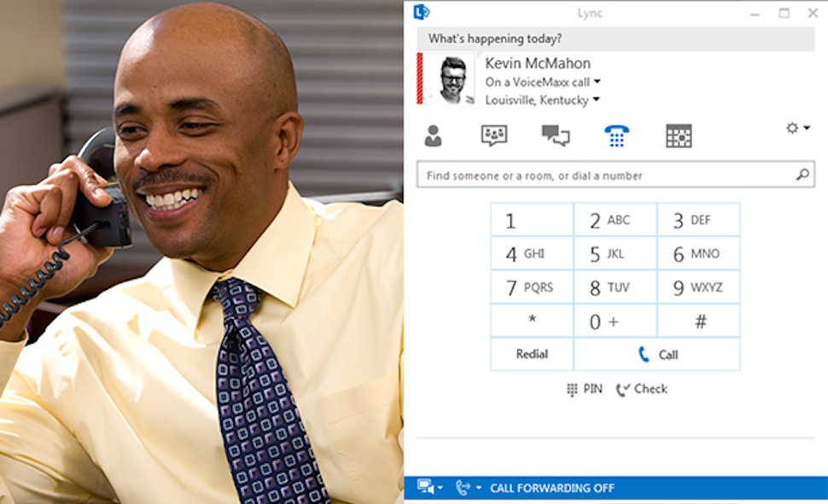
Task: Open the Conversations history icon
Action: click(556, 136)
